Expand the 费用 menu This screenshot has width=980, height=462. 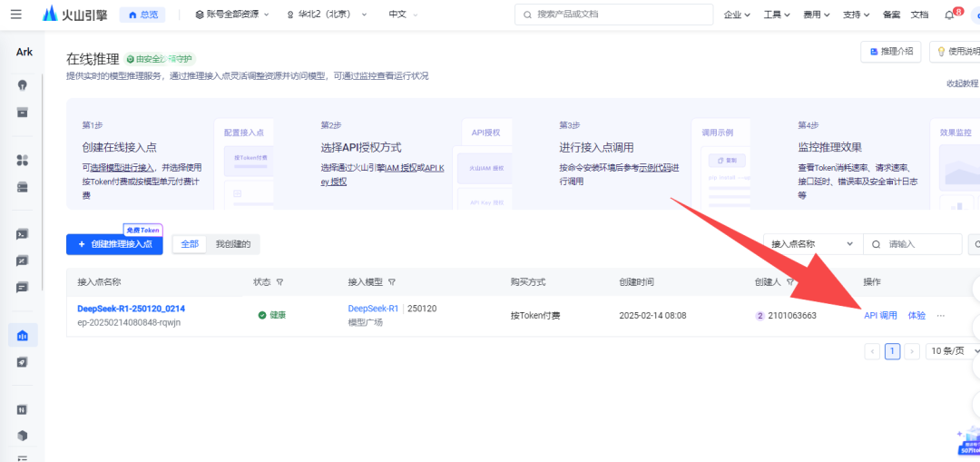pos(817,15)
